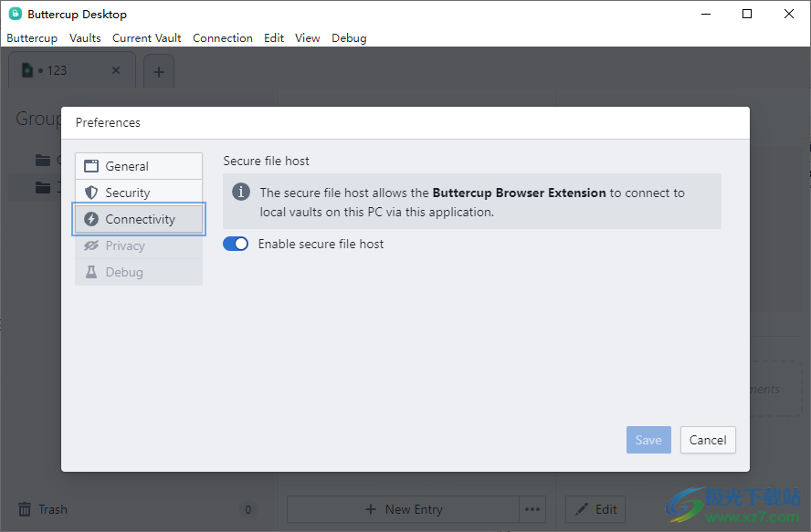
Task: Select the 123 vault tab
Action: click(x=72, y=70)
